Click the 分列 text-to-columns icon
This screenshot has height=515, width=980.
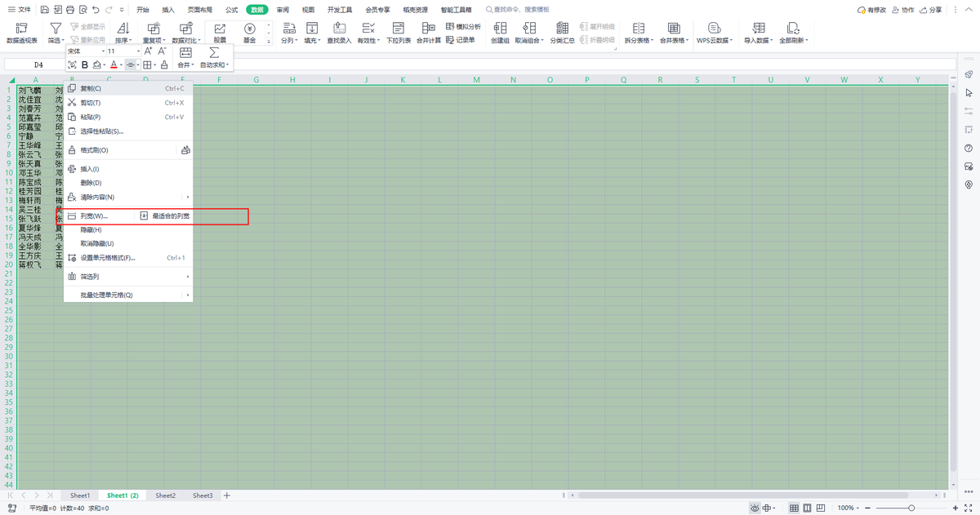pyautogui.click(x=288, y=29)
